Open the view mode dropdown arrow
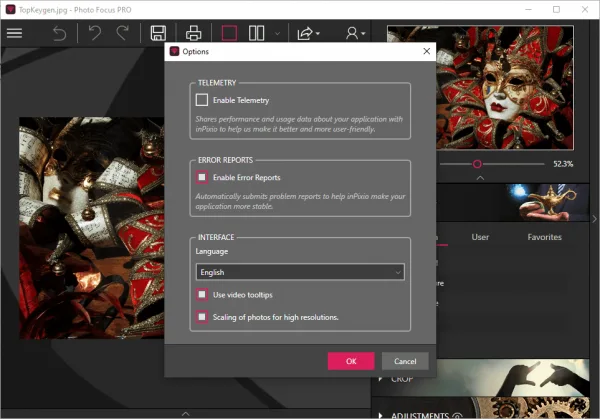Screen dimensions: 600x419 click(x=277, y=34)
